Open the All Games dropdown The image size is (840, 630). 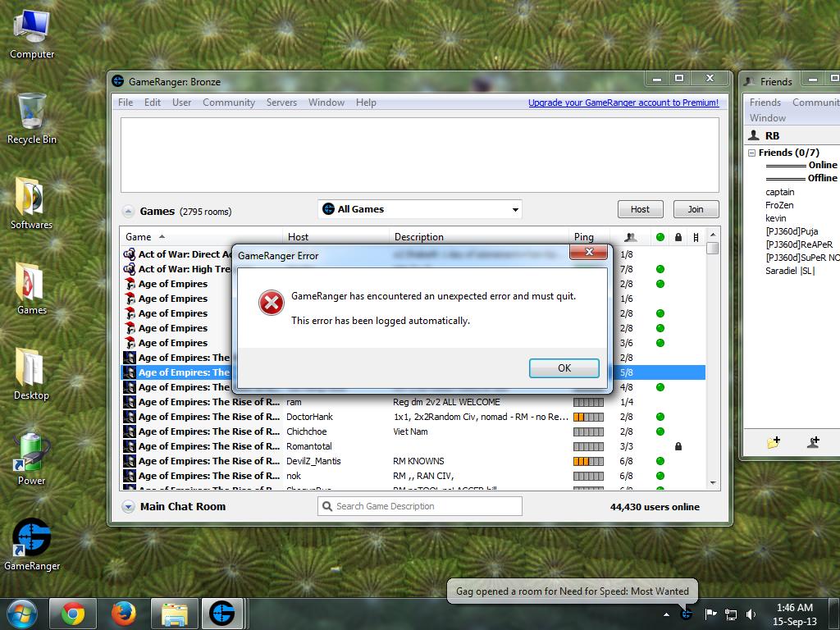pyautogui.click(x=420, y=209)
